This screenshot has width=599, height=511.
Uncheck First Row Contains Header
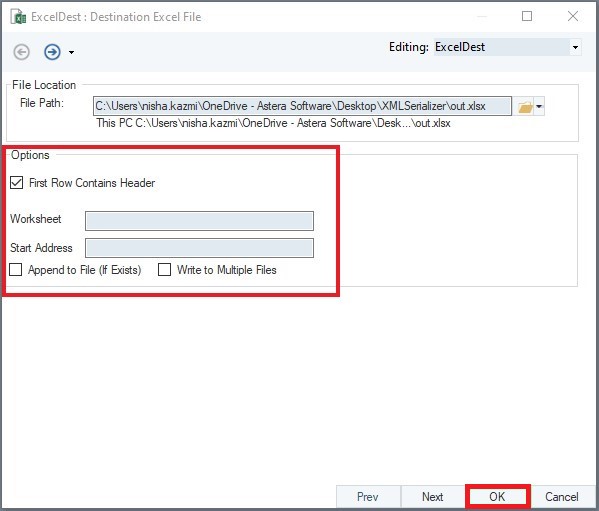(16, 183)
